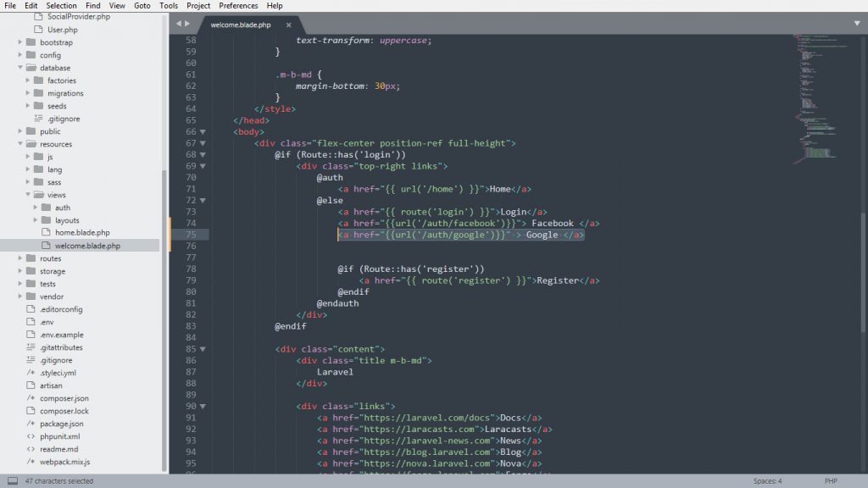
Task: Open the Find menu
Action: pyautogui.click(x=93, y=6)
